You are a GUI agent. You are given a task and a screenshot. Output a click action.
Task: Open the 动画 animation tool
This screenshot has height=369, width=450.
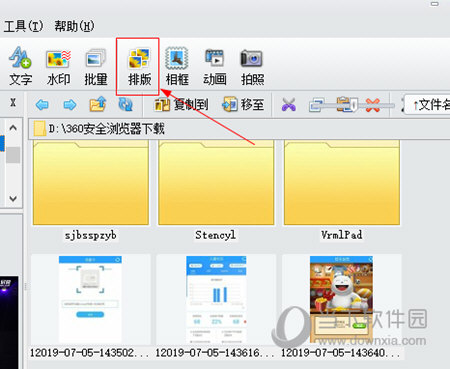coord(215,66)
